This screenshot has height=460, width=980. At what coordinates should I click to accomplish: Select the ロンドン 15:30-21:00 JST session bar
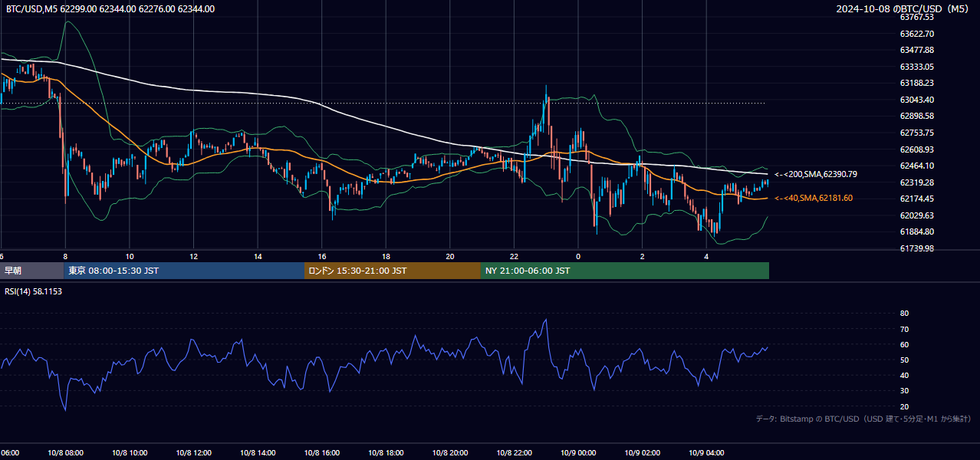(393, 271)
